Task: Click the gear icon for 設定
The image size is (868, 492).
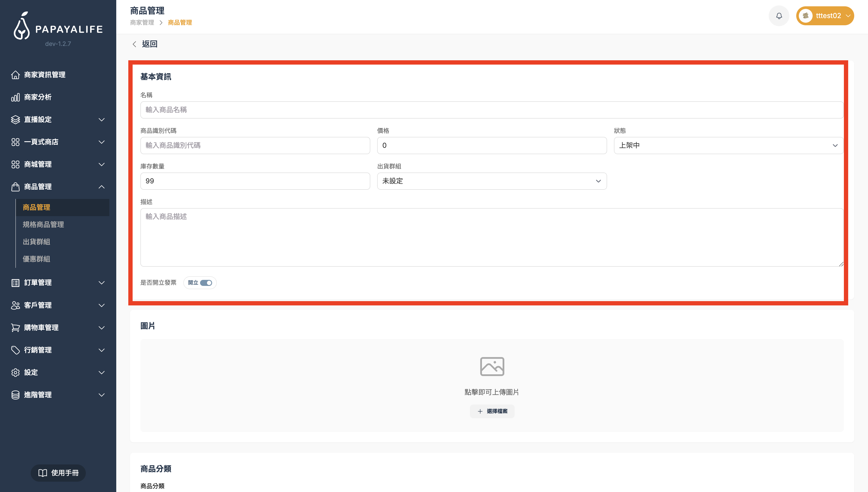Action: coord(15,372)
